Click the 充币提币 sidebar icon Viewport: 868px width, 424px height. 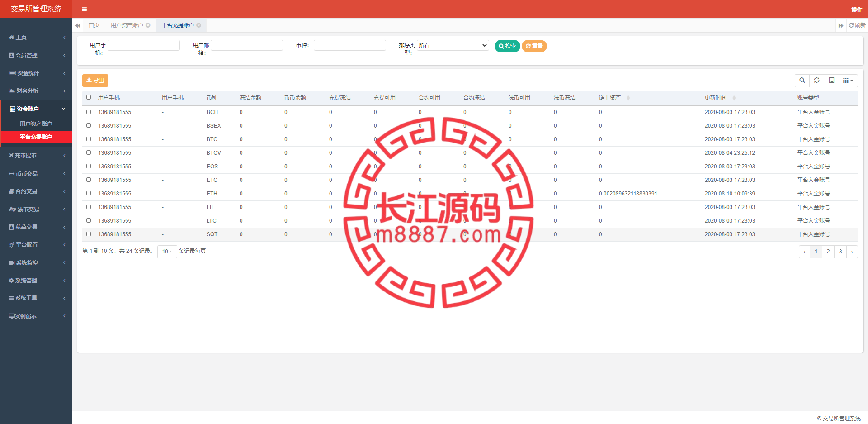(x=12, y=156)
